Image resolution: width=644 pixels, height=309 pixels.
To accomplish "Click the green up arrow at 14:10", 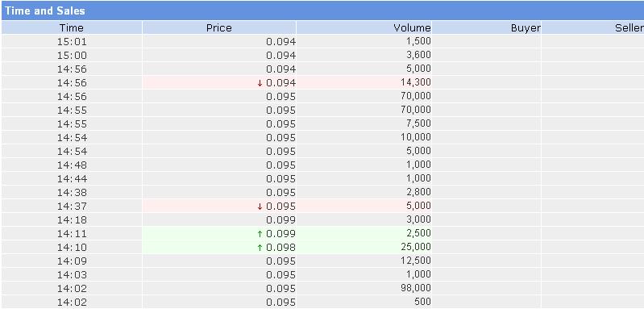I will [x=260, y=248].
